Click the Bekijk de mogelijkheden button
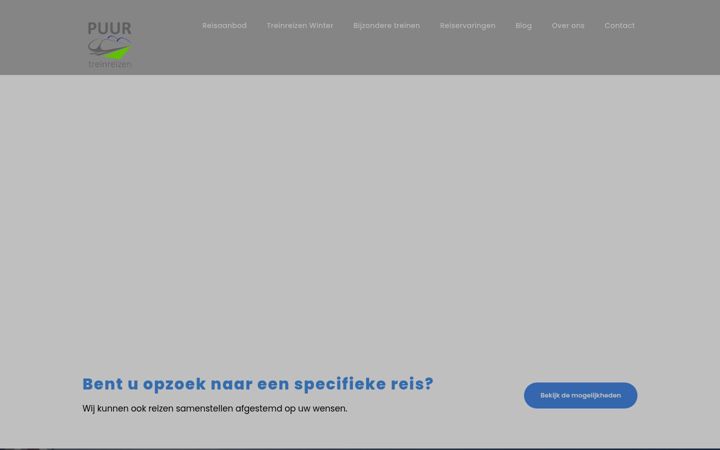The image size is (720, 450). pos(580,395)
